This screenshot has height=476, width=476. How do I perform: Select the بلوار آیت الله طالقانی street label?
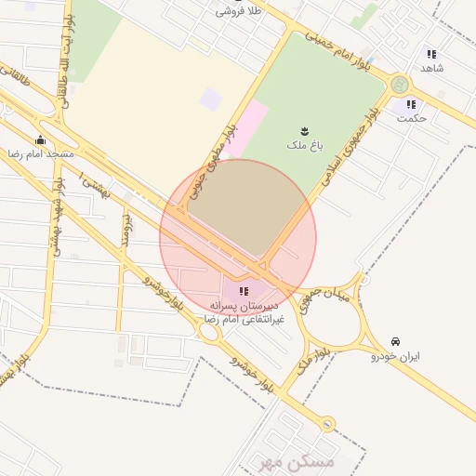tap(67, 61)
